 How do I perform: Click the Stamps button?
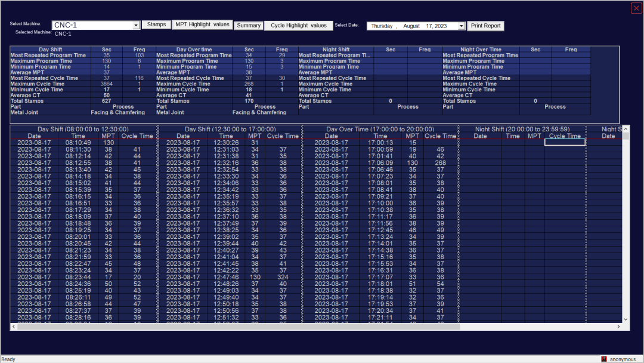pos(156,24)
